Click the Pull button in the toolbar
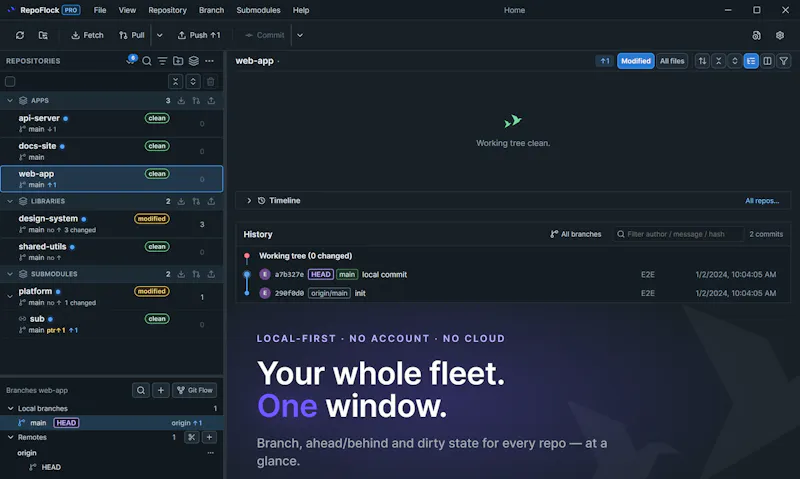The width and height of the screenshot is (800, 479). pos(132,35)
